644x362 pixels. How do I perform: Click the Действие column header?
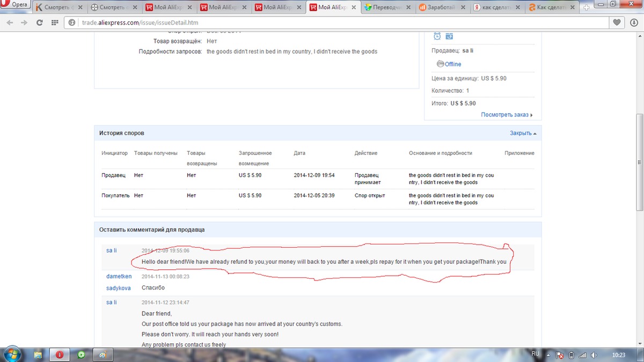(x=366, y=153)
